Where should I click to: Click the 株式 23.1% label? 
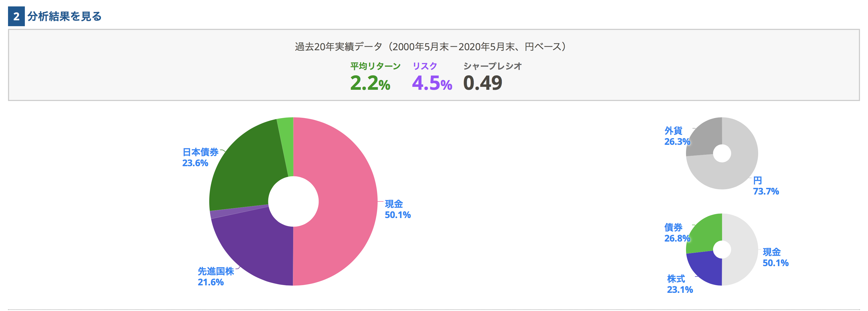pyautogui.click(x=680, y=284)
